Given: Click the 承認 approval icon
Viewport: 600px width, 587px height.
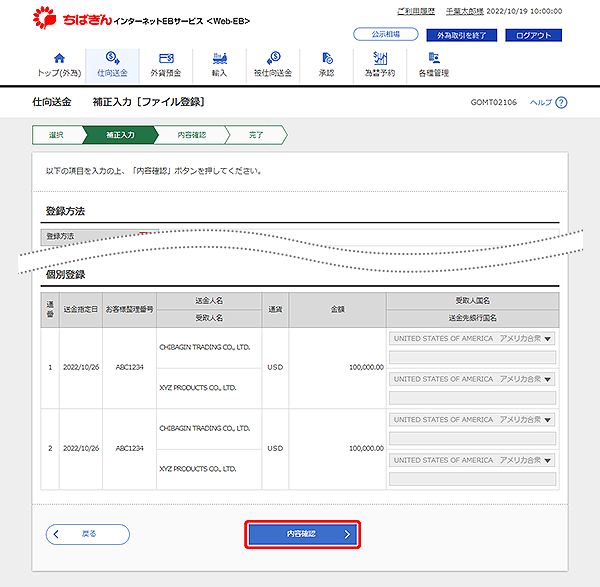Looking at the screenshot, I should point(326,58).
